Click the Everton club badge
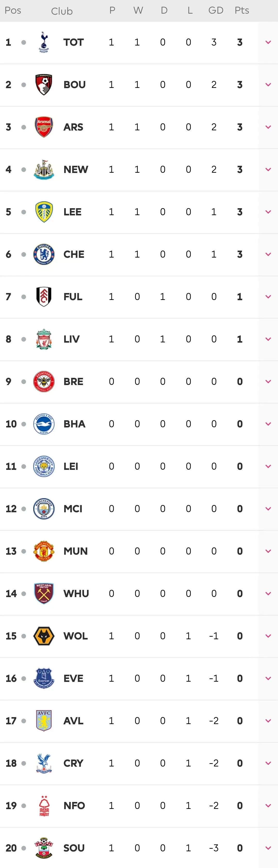278x868 pixels. click(44, 678)
